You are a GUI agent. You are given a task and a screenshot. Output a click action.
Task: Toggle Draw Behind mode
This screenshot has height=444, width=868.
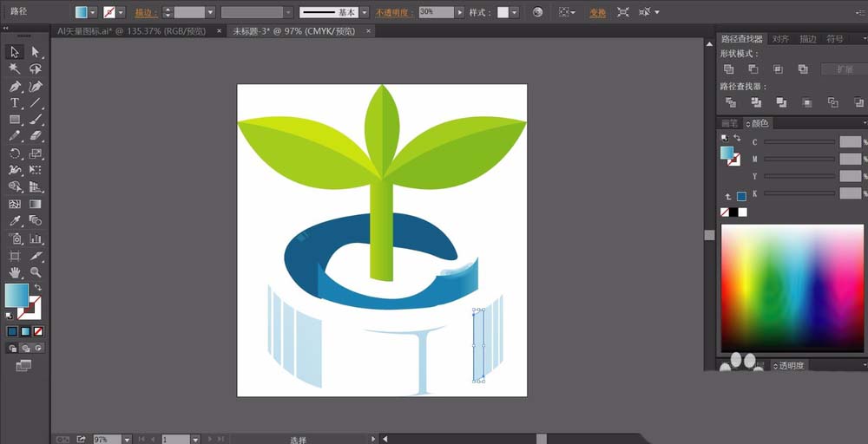tap(25, 349)
